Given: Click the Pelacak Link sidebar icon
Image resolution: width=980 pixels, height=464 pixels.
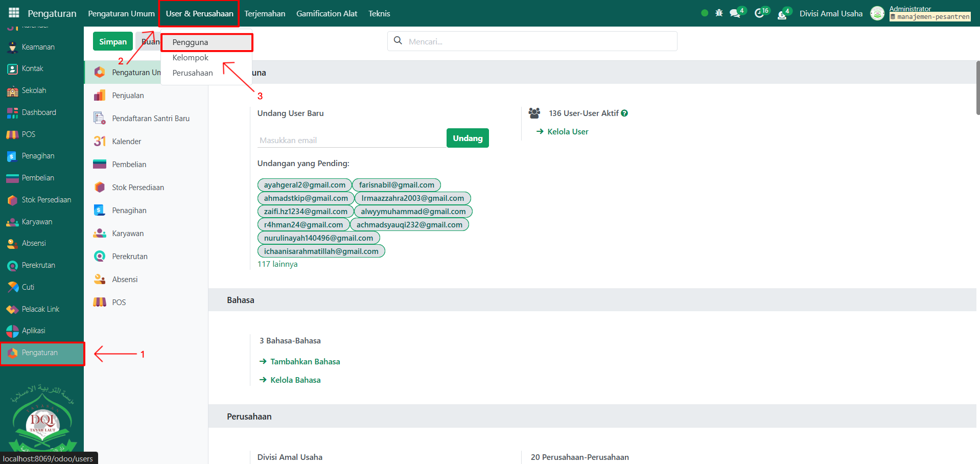Looking at the screenshot, I should click(x=12, y=309).
